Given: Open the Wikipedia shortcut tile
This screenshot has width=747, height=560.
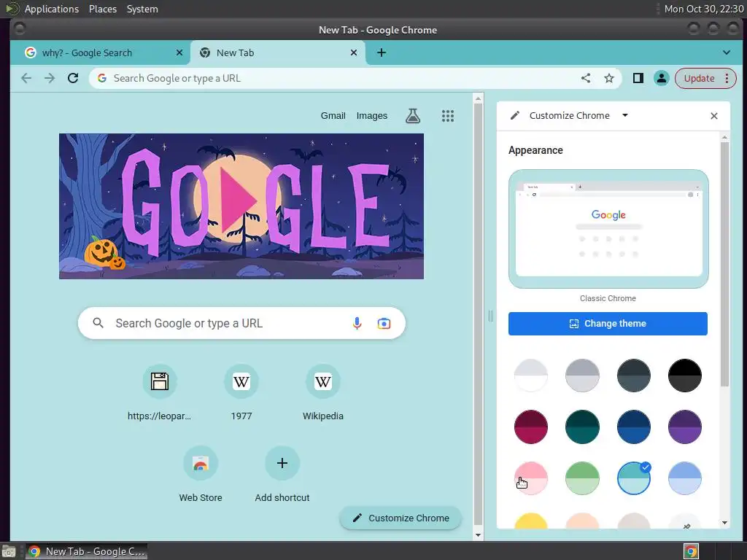Looking at the screenshot, I should [x=323, y=393].
